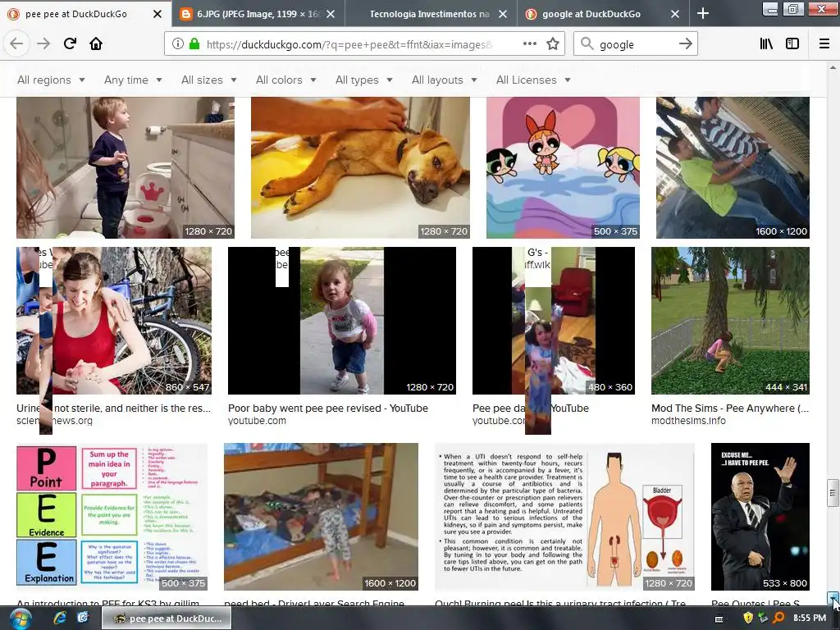Open the dog lying down thumbnail
This screenshot has height=630, width=840.
pos(361,167)
